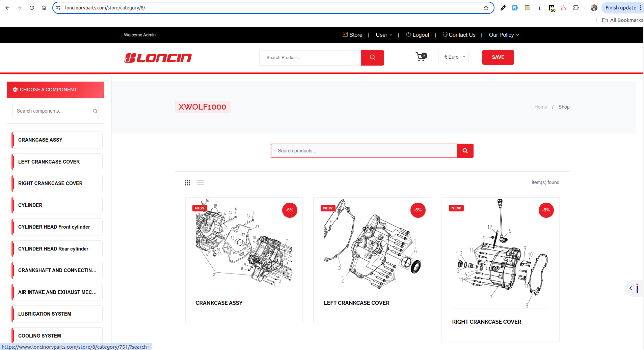Viewport: 644px width, 350px height.
Task: Select CYLINDER in component list
Action: pos(57,205)
